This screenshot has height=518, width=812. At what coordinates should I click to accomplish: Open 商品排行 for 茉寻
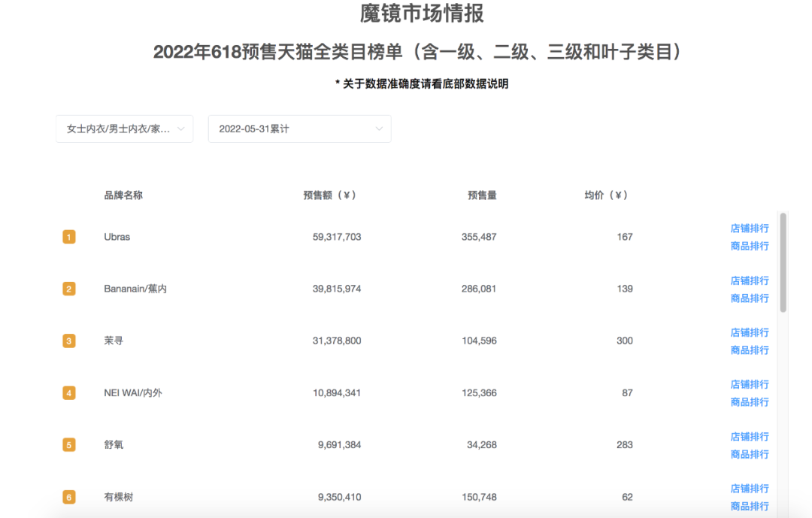tap(750, 350)
